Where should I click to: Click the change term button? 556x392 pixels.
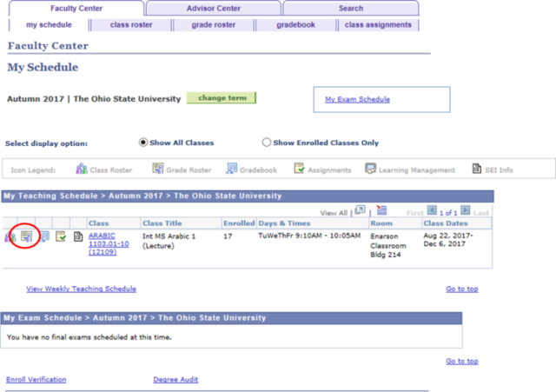click(x=222, y=98)
